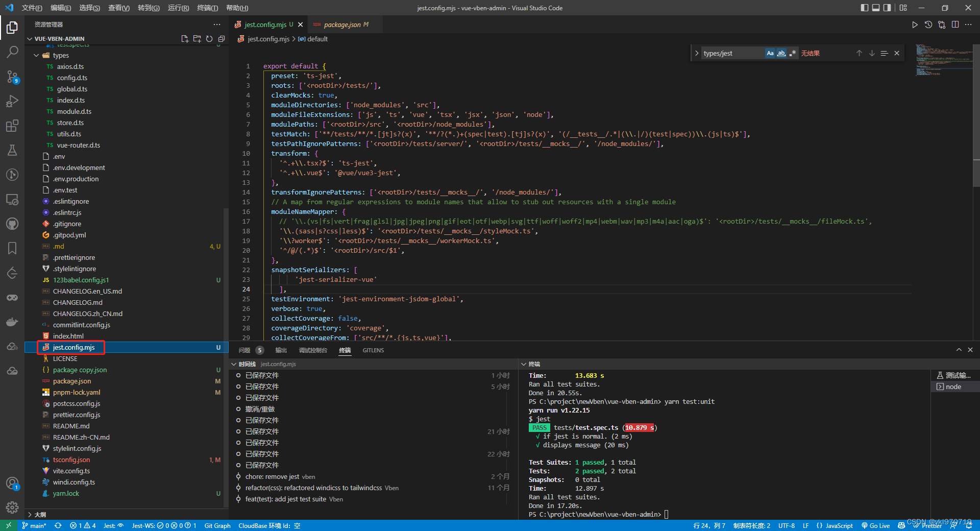Toggle primary side bar visibility

[x=864, y=8]
